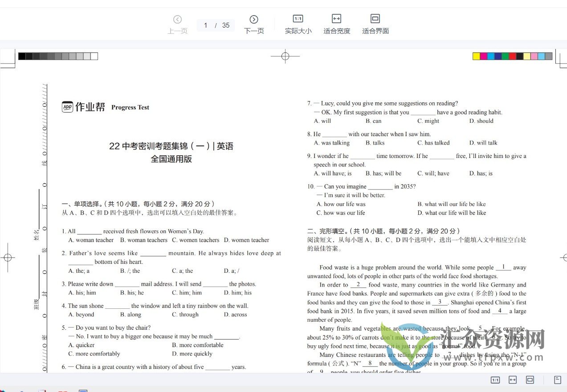Click the blue app icon on the taskbar

[83, 390]
